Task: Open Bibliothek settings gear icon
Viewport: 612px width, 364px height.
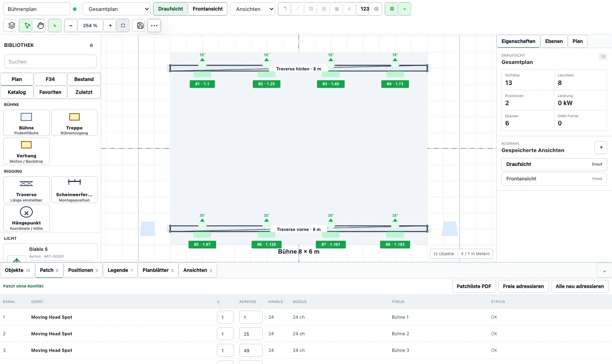Action: click(91, 45)
